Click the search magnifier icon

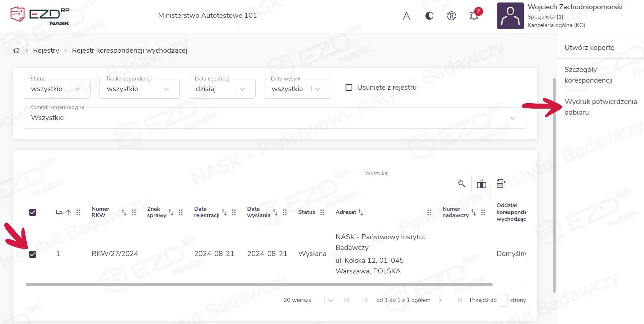pos(461,184)
